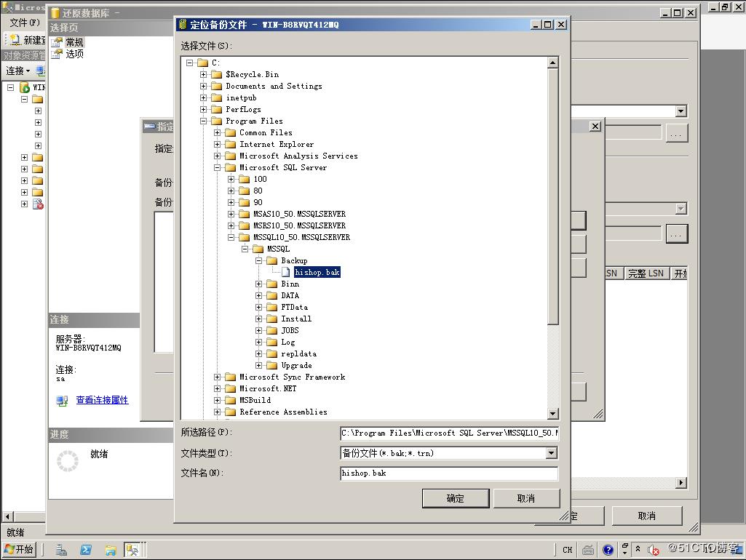Expand the Binn folder node
The image size is (746, 560).
[x=259, y=284]
